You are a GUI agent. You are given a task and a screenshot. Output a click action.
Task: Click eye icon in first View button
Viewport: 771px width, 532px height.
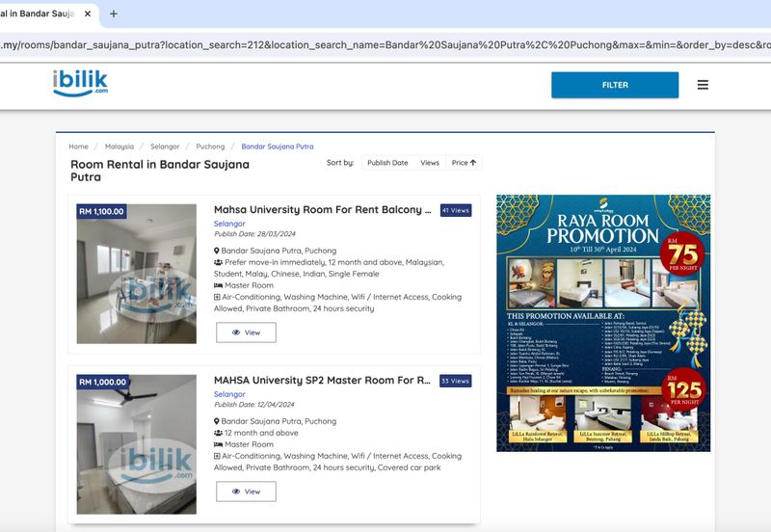pos(235,332)
